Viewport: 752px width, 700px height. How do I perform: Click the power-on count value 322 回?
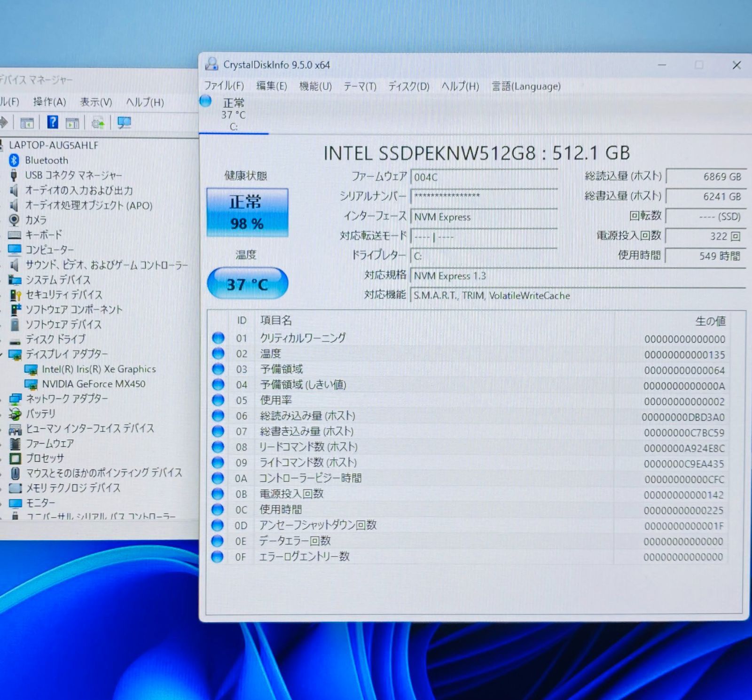706,236
